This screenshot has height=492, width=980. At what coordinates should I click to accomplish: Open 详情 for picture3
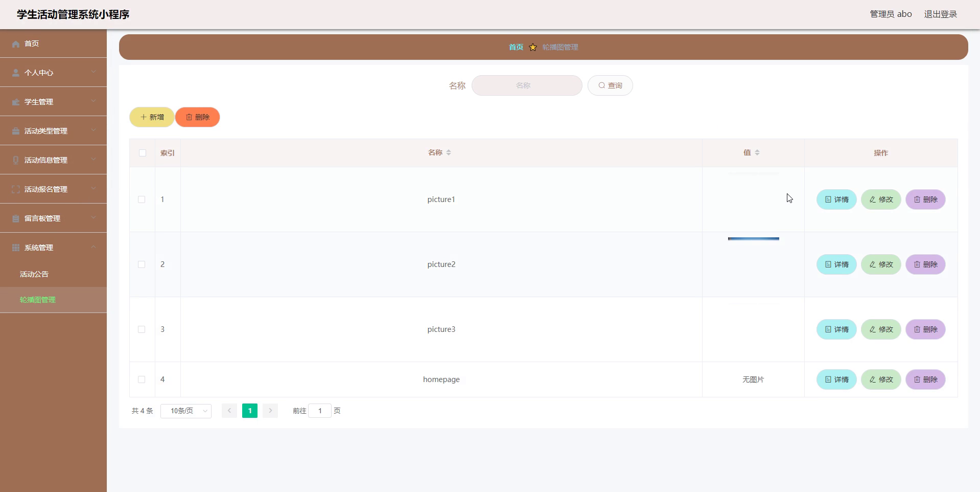pos(836,329)
